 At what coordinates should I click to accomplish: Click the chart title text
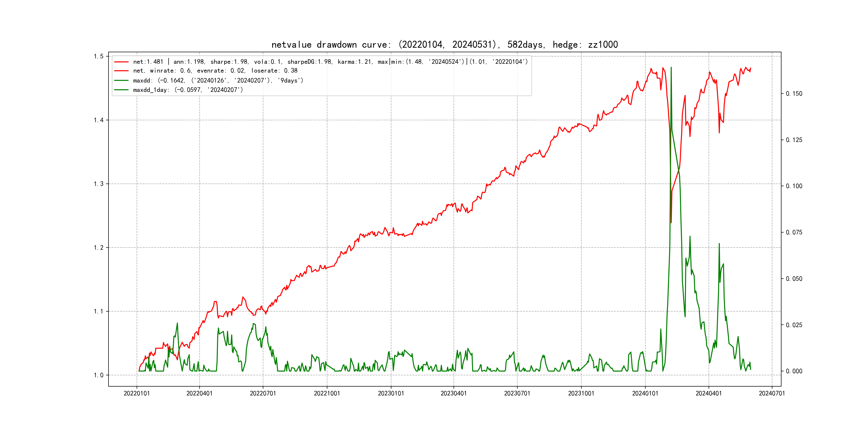[444, 44]
